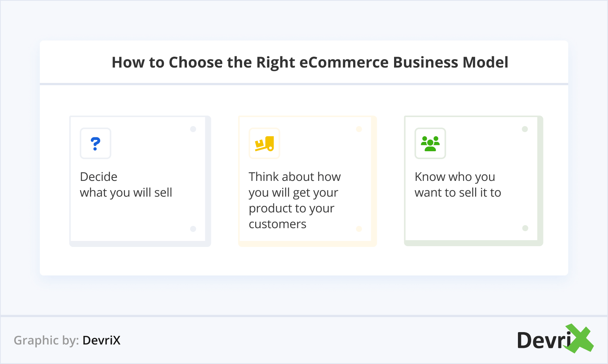The image size is (608, 364).
Task: Click the green X in DevriX logo
Action: (x=579, y=338)
